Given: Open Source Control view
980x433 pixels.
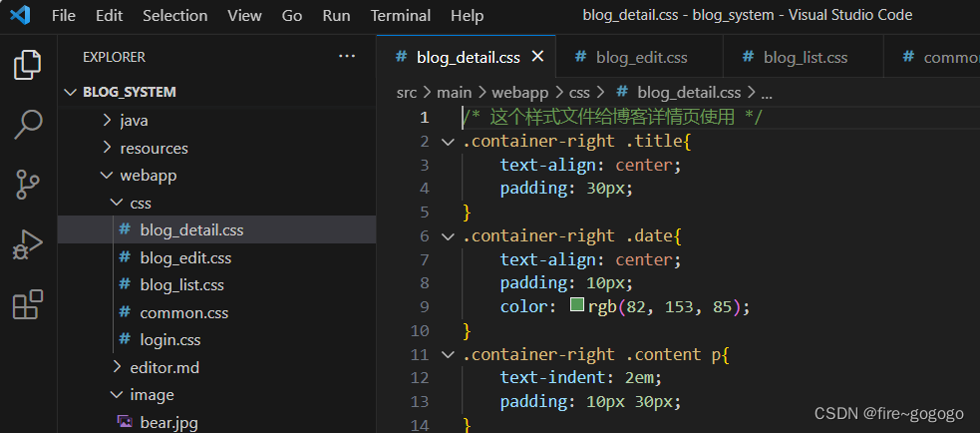Looking at the screenshot, I should (28, 185).
